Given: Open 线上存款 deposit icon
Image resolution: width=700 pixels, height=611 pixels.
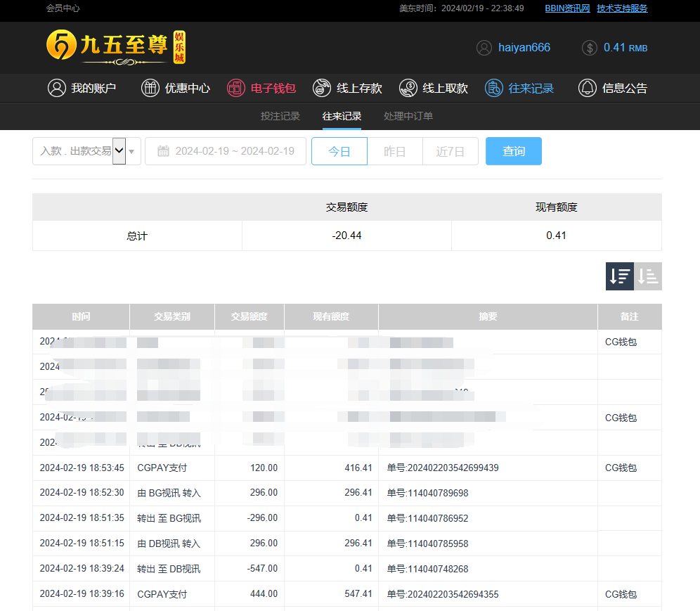Looking at the screenshot, I should [322, 88].
